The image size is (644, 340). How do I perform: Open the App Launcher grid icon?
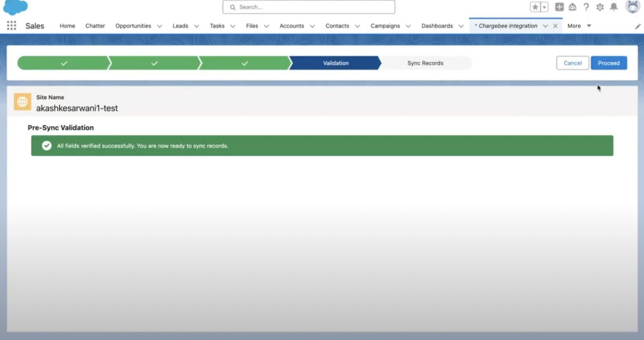click(x=12, y=26)
